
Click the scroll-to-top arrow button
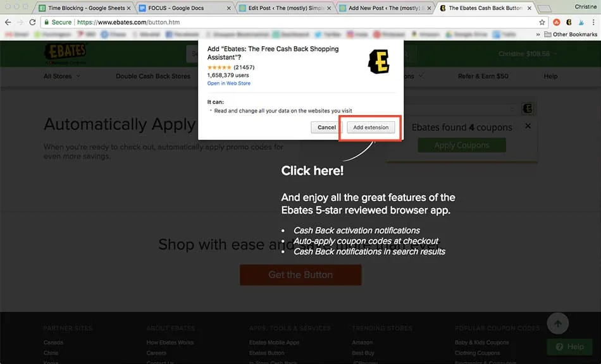coord(558,324)
